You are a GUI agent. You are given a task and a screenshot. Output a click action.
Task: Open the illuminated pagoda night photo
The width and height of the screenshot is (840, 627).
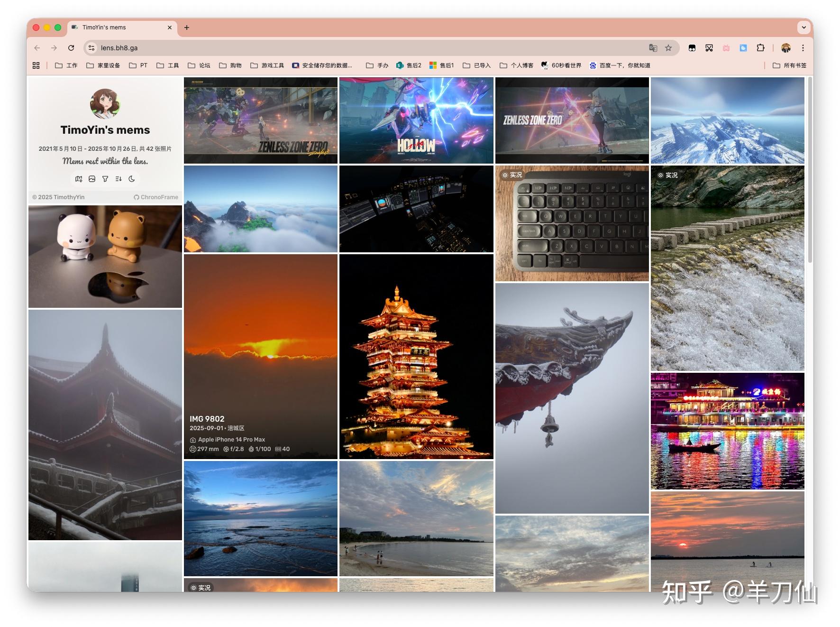[x=416, y=357]
